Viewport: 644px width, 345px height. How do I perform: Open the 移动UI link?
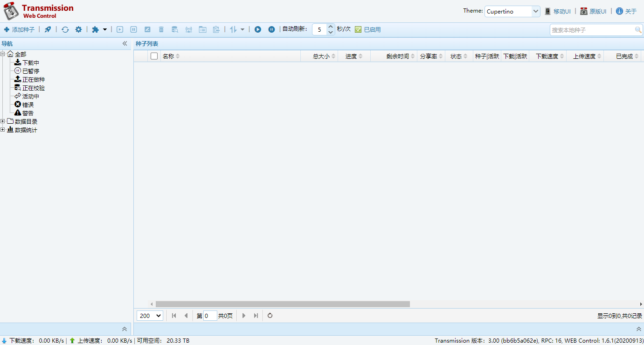[561, 11]
